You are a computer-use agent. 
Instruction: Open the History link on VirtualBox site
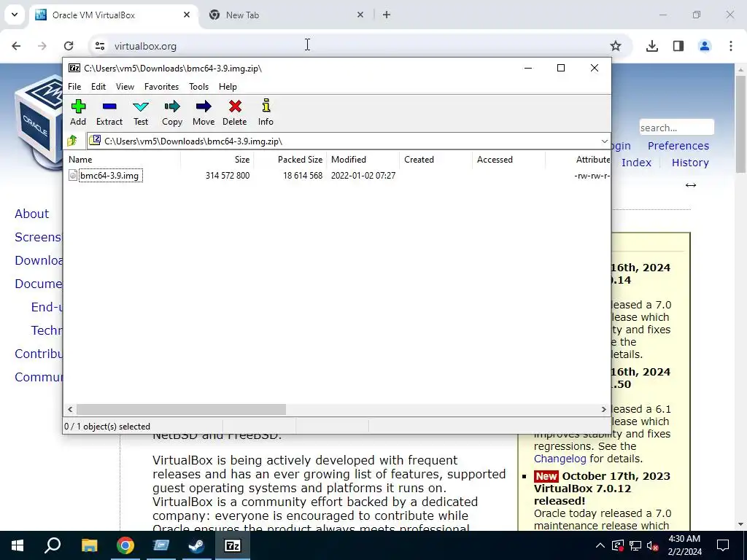coord(690,163)
